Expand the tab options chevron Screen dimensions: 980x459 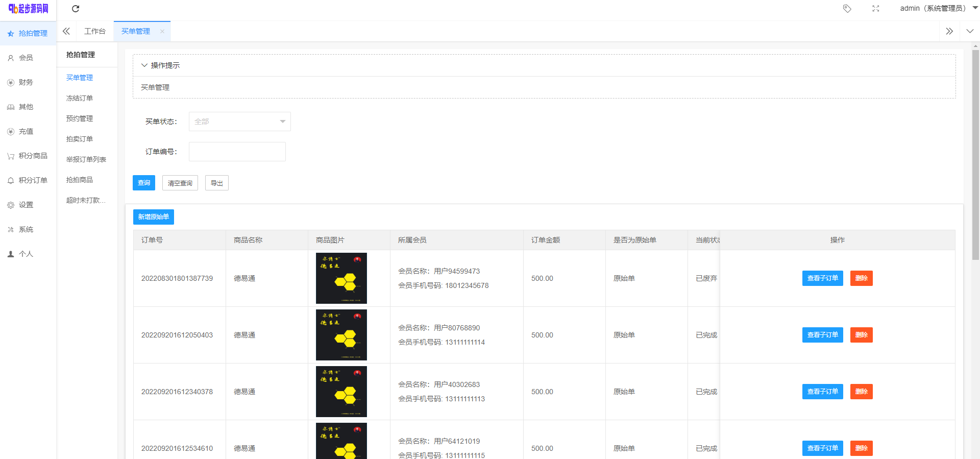[x=970, y=31]
